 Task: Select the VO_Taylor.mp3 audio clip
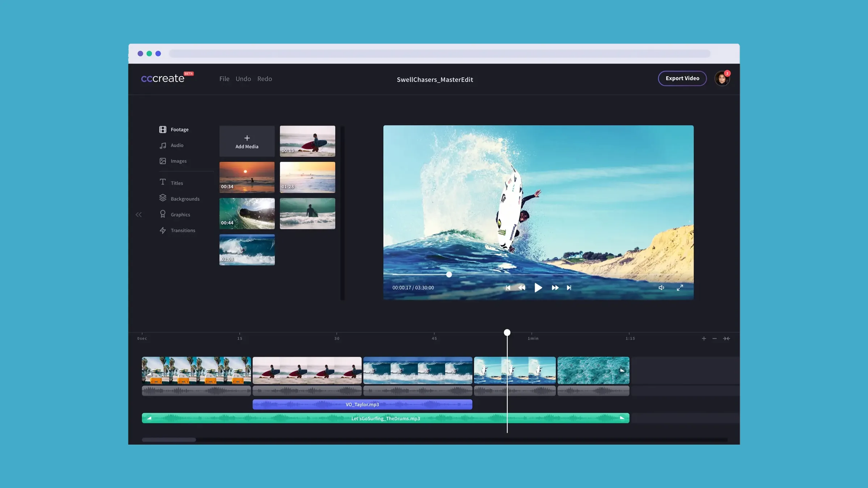click(362, 404)
